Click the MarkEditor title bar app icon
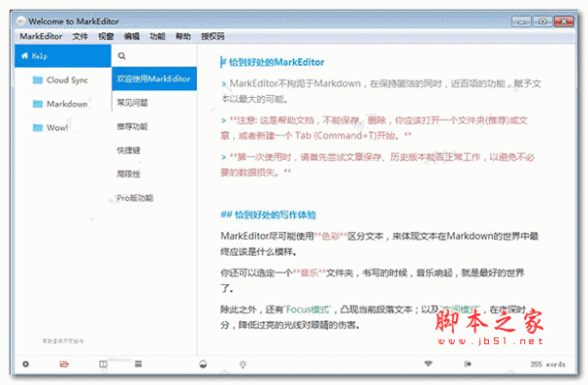 [x=21, y=21]
